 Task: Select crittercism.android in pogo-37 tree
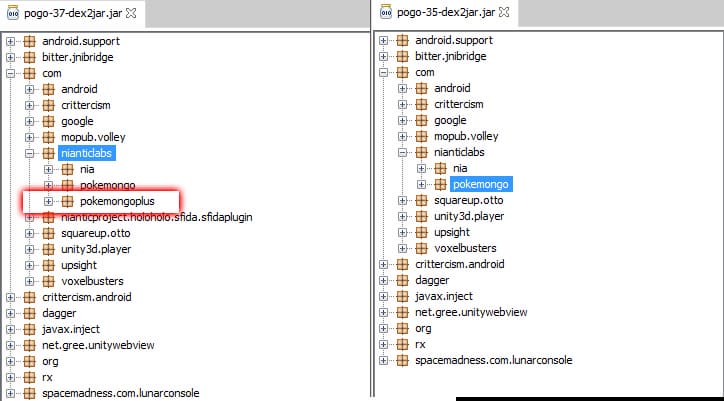tap(87, 297)
